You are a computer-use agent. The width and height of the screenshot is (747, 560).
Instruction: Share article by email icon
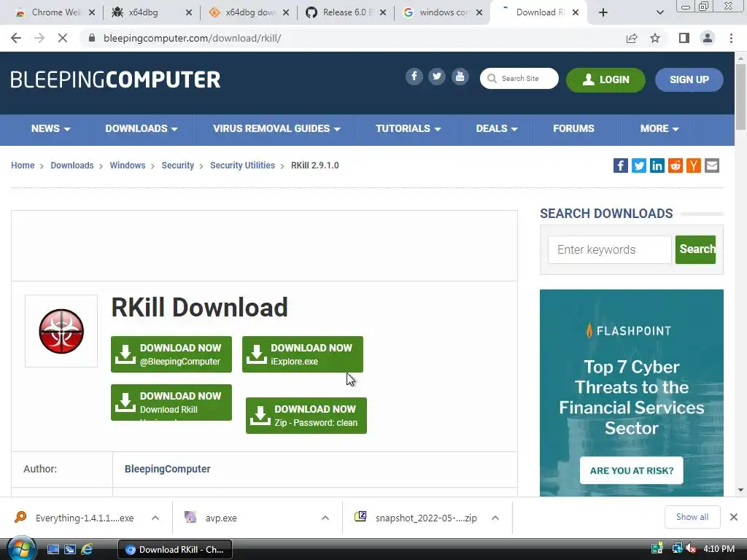pos(712,166)
